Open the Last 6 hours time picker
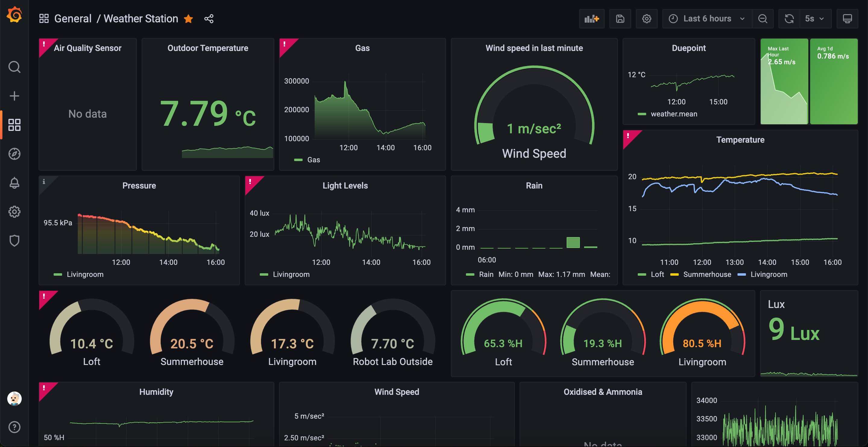The image size is (868, 447). [x=707, y=19]
